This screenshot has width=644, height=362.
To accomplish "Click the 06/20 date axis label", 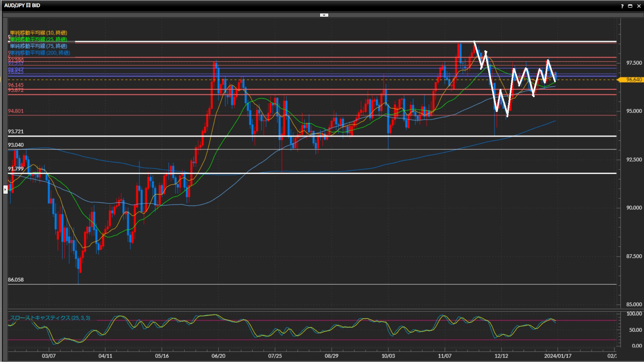I will pyautogui.click(x=218, y=356).
